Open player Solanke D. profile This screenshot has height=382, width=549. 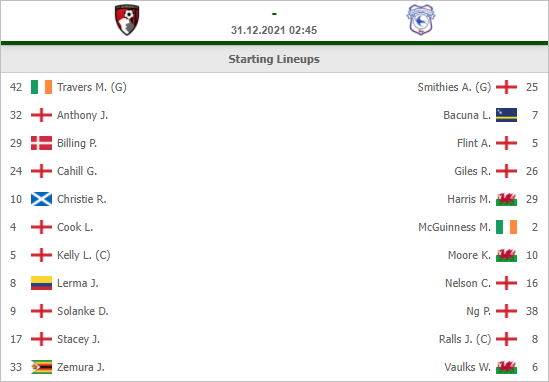(x=83, y=311)
